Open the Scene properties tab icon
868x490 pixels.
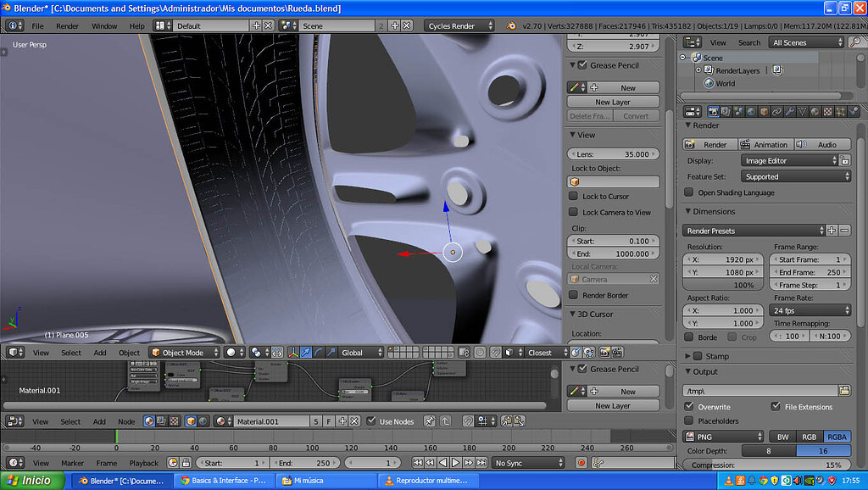pos(738,112)
